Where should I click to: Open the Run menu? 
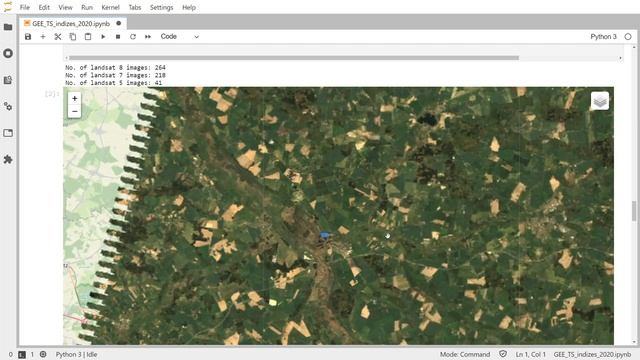(87, 7)
